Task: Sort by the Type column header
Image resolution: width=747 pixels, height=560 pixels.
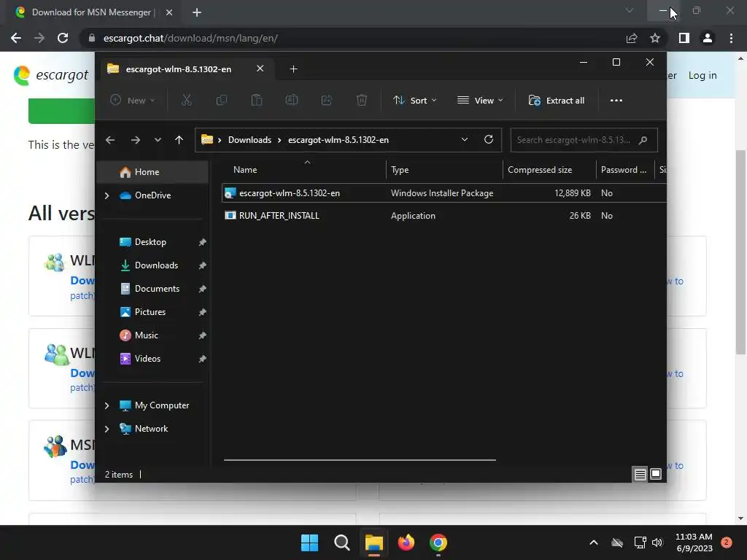Action: [444, 169]
